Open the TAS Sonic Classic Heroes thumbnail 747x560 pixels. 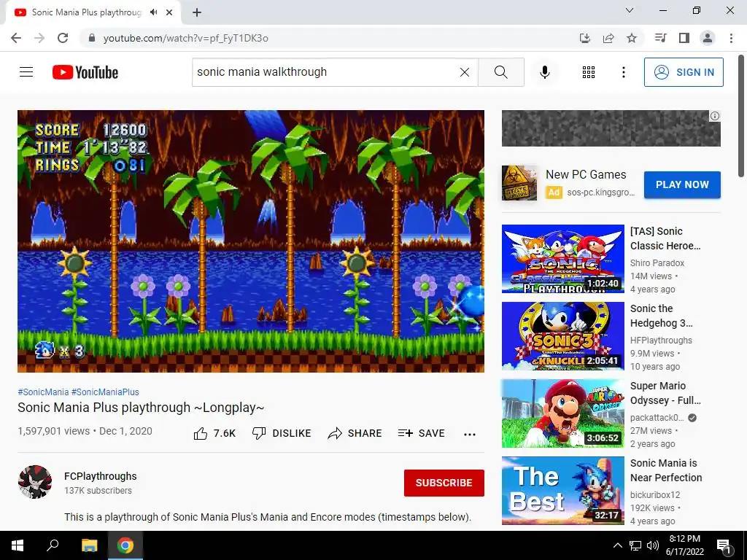(562, 259)
